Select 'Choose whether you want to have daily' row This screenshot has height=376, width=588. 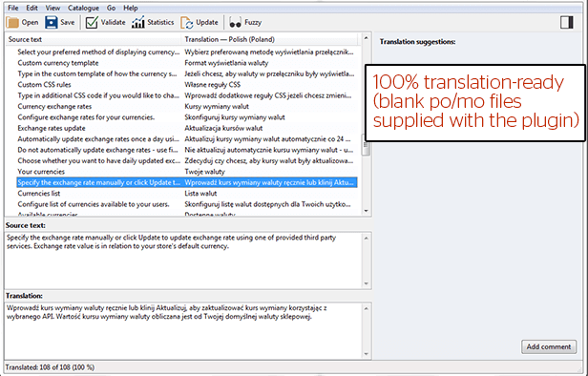187,161
